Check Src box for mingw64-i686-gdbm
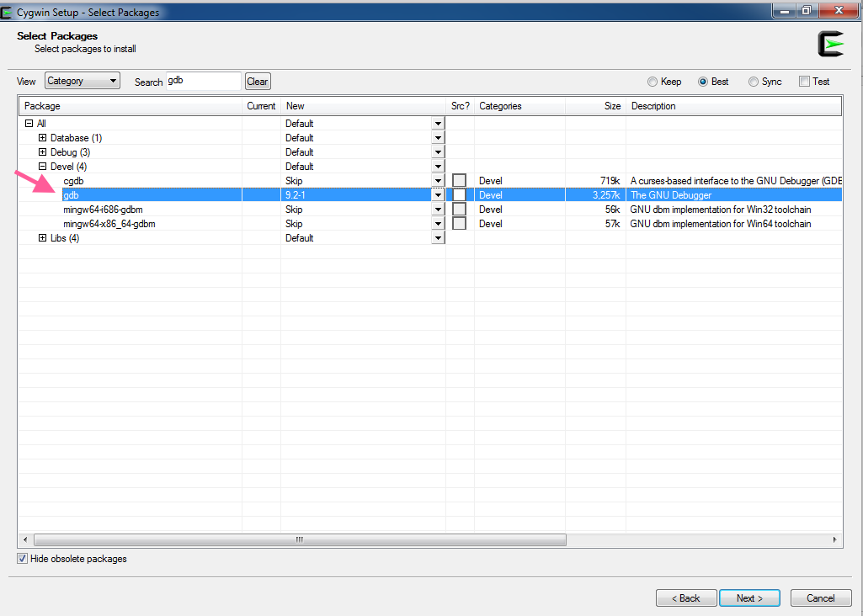 [459, 209]
